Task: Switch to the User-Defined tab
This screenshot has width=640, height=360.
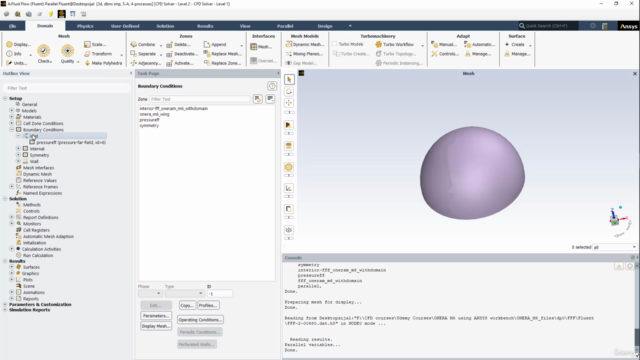Action: tap(125, 26)
